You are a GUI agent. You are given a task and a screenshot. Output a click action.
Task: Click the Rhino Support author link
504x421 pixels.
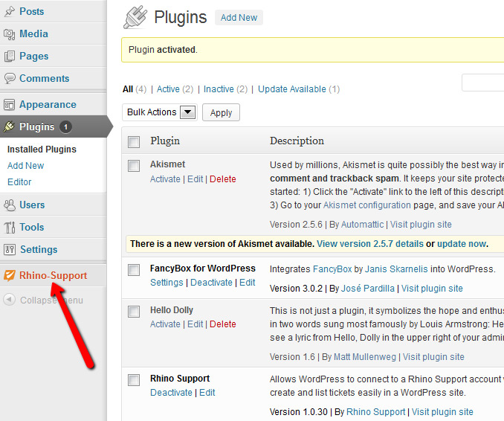click(375, 411)
